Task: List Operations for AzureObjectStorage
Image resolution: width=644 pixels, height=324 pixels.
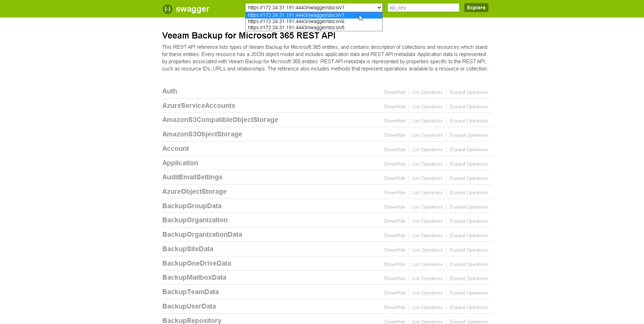Action: click(x=427, y=193)
